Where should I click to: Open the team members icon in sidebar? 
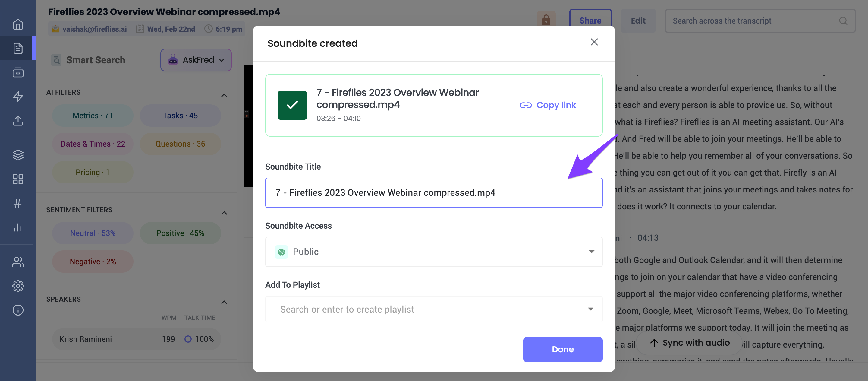[x=18, y=262]
